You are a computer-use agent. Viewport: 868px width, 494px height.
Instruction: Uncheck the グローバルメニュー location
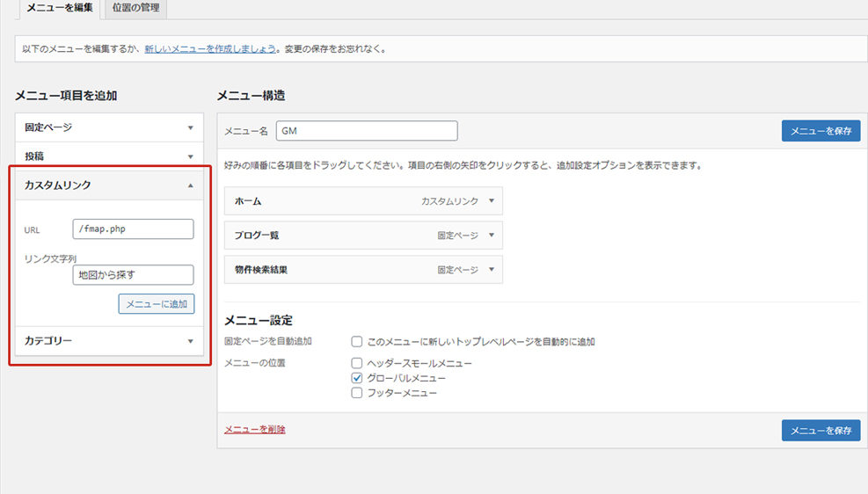click(x=357, y=378)
